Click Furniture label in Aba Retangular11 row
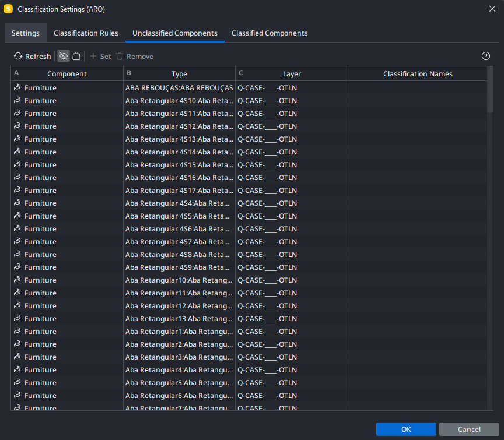 pyautogui.click(x=40, y=293)
